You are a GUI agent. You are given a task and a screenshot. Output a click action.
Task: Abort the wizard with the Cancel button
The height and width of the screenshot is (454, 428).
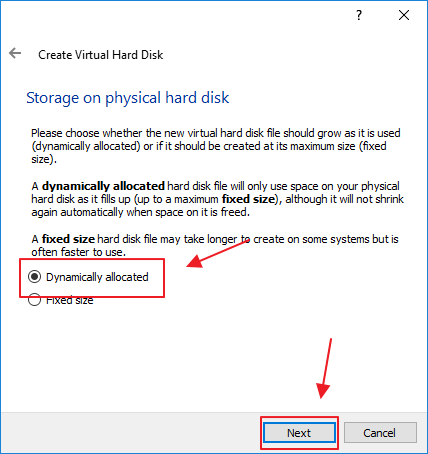click(x=380, y=433)
